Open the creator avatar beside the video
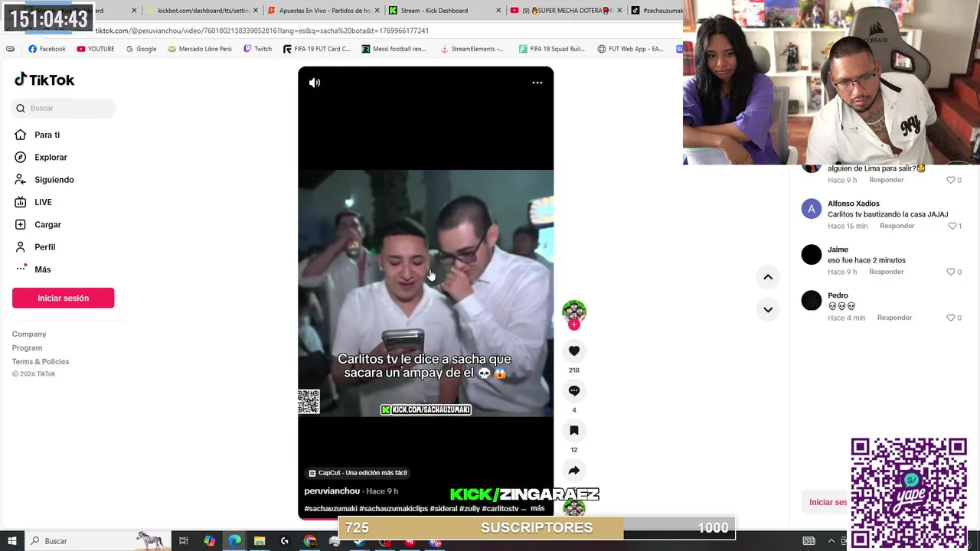The width and height of the screenshot is (980, 551). click(x=574, y=311)
